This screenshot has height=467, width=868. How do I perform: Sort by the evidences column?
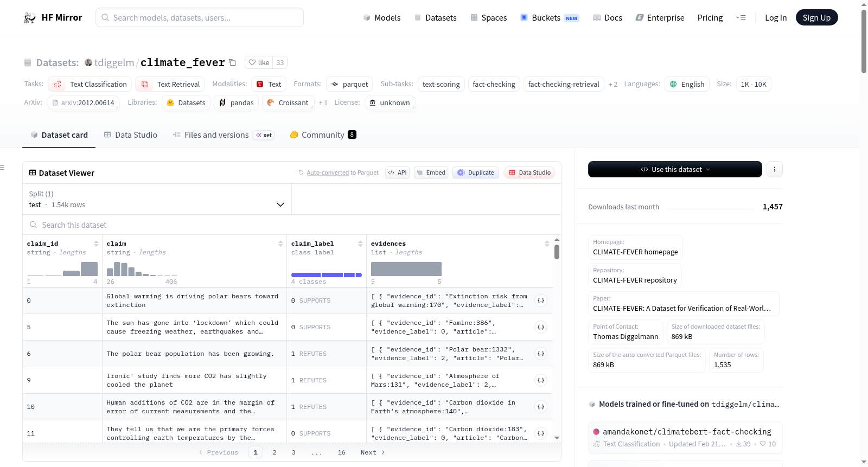click(x=547, y=244)
